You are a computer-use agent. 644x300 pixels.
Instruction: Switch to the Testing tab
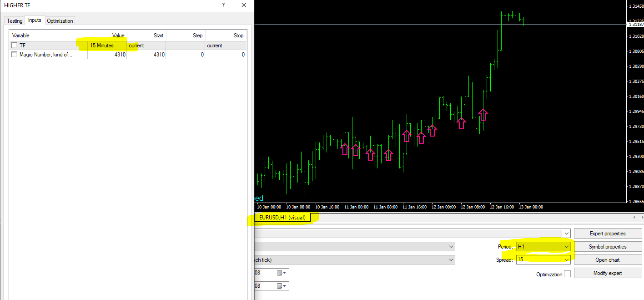15,21
